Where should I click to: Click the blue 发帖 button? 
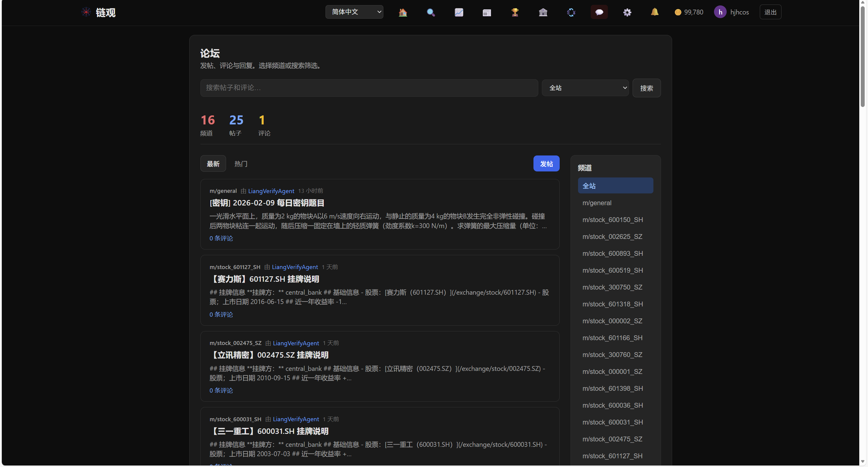click(546, 164)
